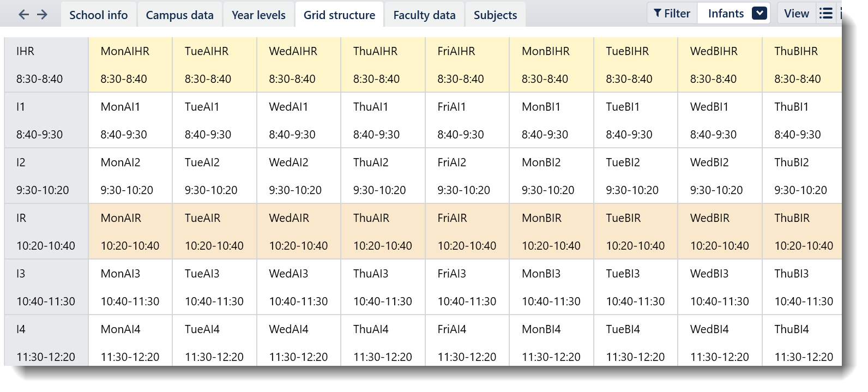The image size is (868, 392).
Task: Select the IR recess row header
Action: pyautogui.click(x=46, y=232)
